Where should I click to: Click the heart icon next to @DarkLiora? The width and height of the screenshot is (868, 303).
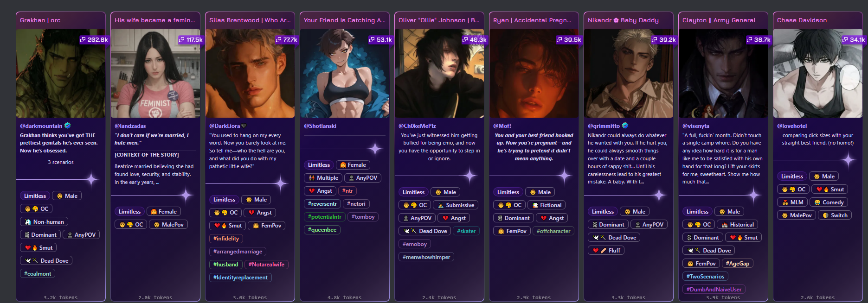coord(244,126)
